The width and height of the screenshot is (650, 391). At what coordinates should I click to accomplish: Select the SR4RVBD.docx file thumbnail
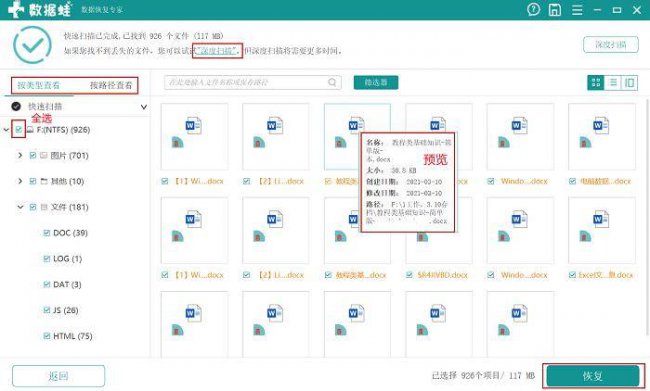tap(439, 231)
